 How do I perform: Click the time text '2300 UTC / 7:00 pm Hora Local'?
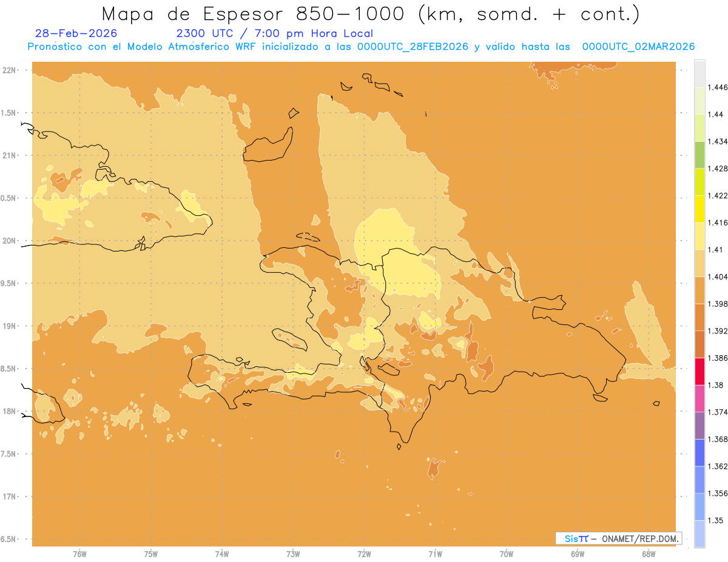click(x=275, y=33)
